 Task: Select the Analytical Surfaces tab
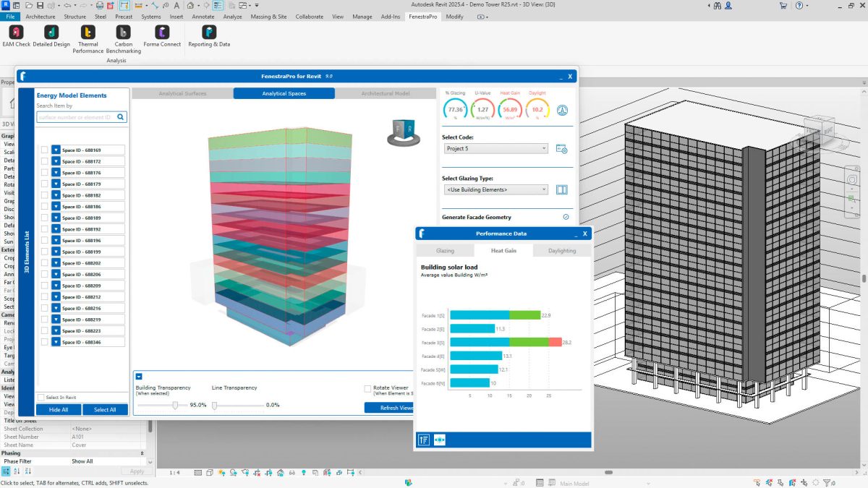(x=182, y=93)
